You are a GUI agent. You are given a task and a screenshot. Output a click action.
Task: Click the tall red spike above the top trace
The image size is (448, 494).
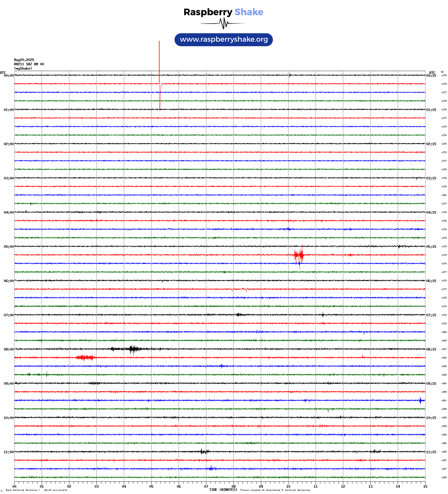(x=159, y=57)
